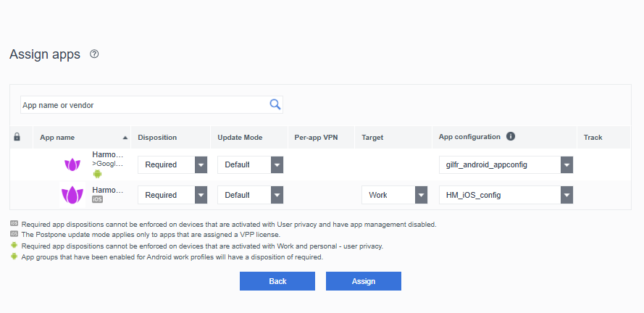Expand the Work target dropdown
644x313 pixels.
(x=394, y=195)
